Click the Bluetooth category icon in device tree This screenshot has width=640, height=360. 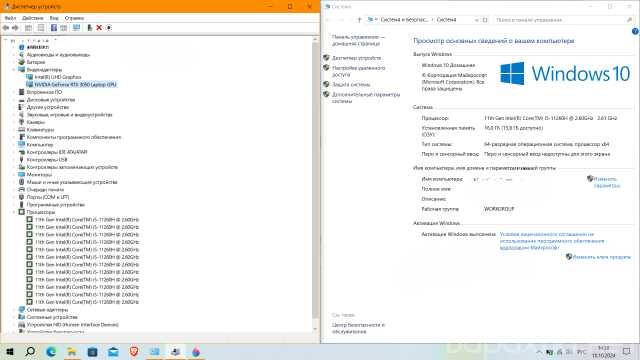(x=22, y=47)
